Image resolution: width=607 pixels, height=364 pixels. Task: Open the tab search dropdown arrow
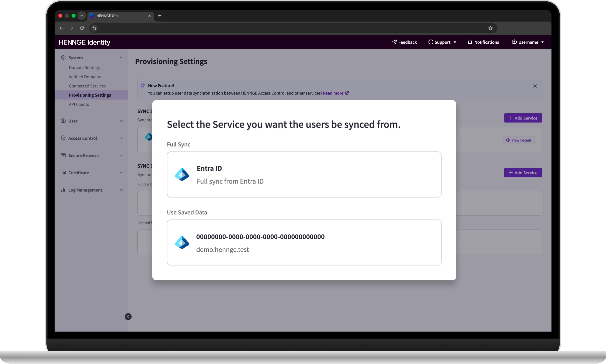point(82,16)
